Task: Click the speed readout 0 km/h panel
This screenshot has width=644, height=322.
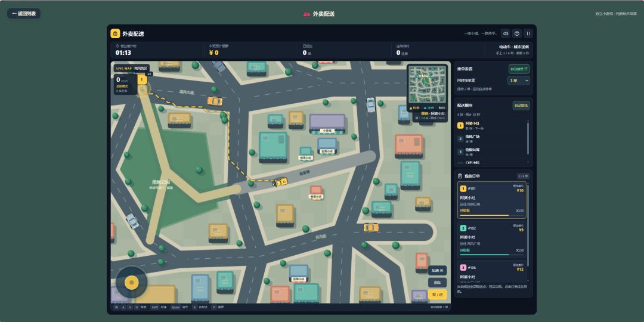Action: click(x=125, y=84)
